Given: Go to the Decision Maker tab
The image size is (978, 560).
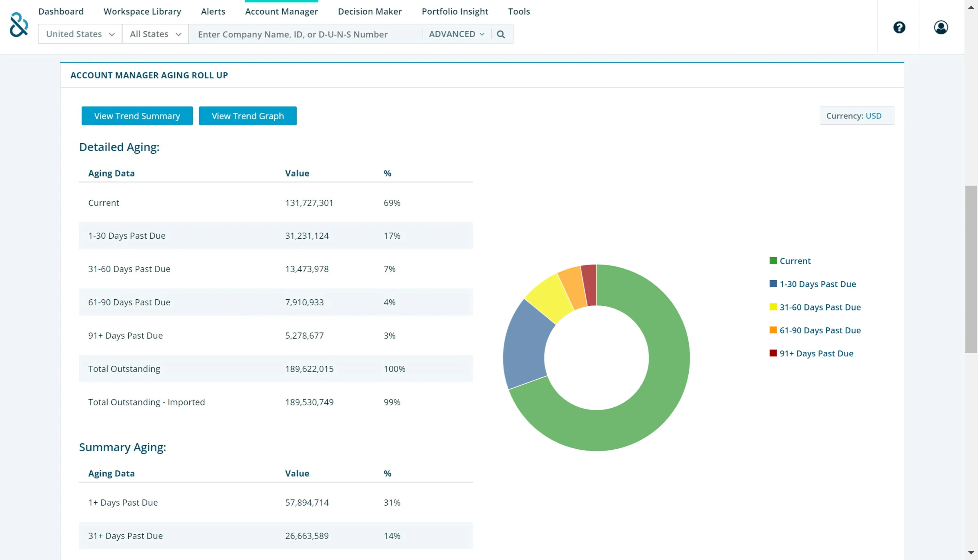Looking at the screenshot, I should click(369, 11).
